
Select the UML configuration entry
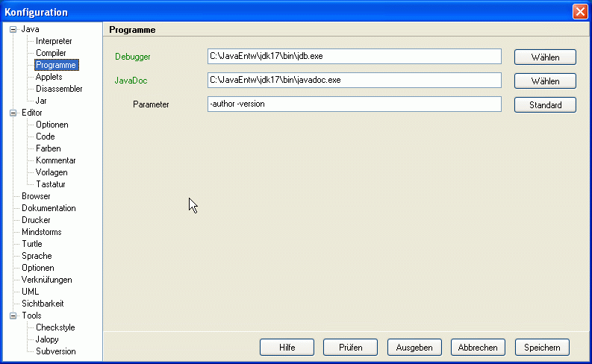(x=30, y=292)
